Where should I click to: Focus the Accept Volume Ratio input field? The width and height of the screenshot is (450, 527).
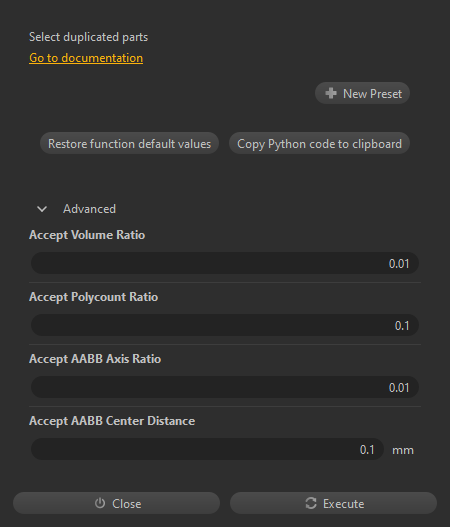(225, 263)
